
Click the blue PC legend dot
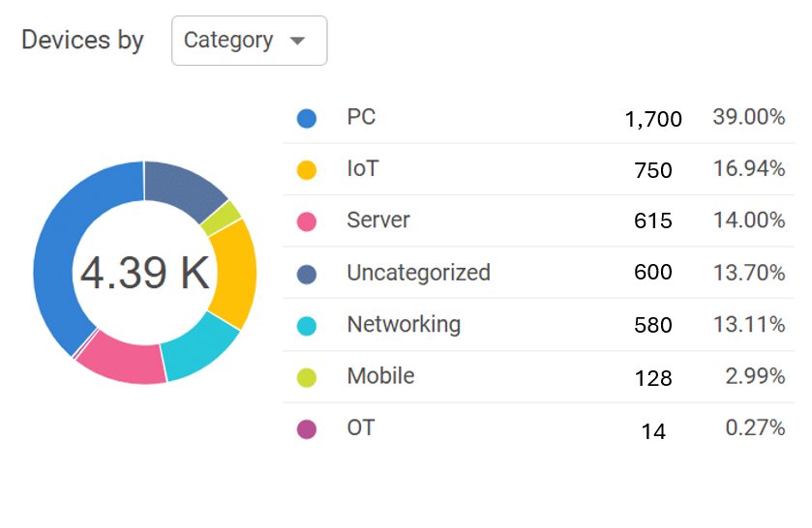click(x=307, y=119)
